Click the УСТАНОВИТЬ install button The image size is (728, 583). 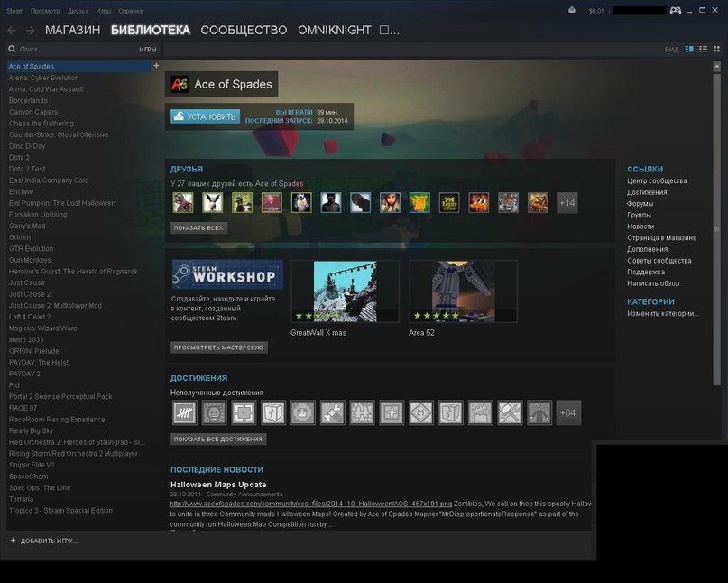(205, 116)
